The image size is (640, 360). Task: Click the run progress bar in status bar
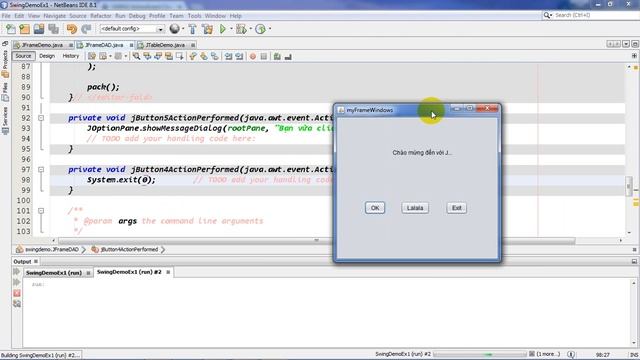[480, 354]
